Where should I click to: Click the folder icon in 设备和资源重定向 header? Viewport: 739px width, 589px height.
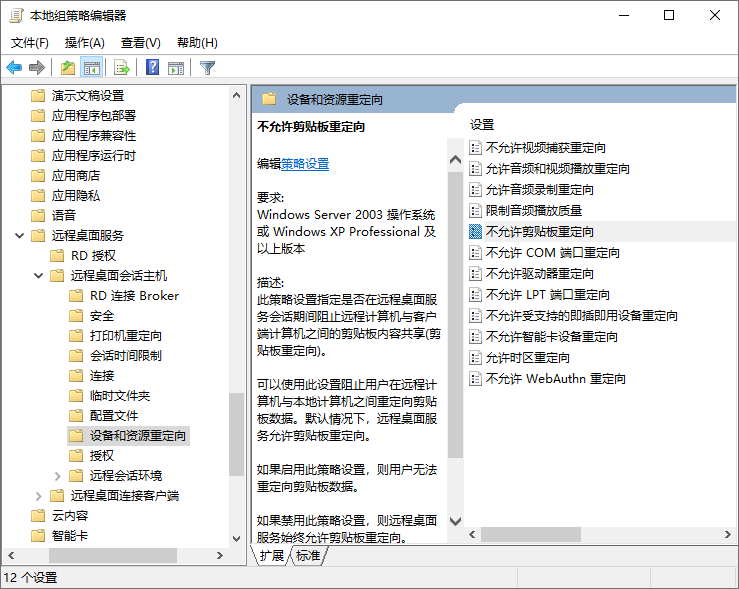(x=269, y=99)
